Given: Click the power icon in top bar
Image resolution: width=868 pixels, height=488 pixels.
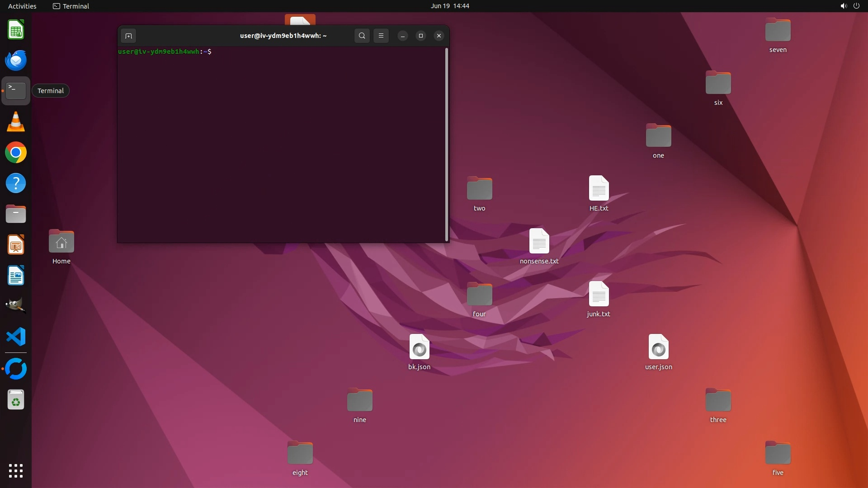Looking at the screenshot, I should click(856, 6).
